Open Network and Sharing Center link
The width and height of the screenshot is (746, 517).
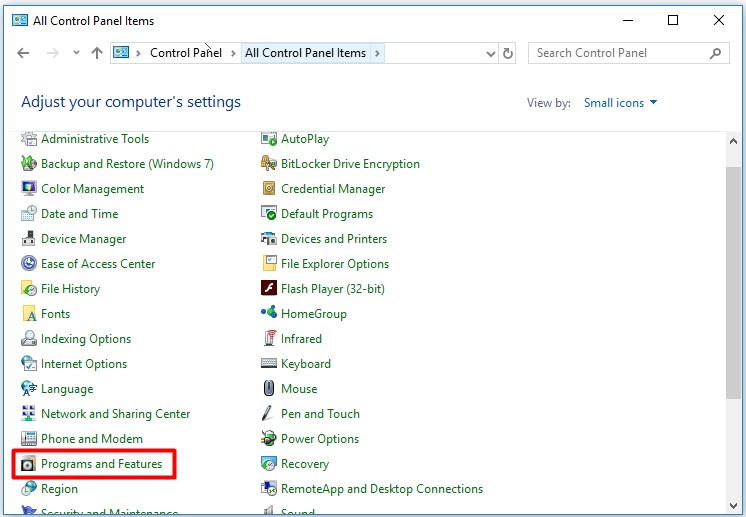point(116,414)
